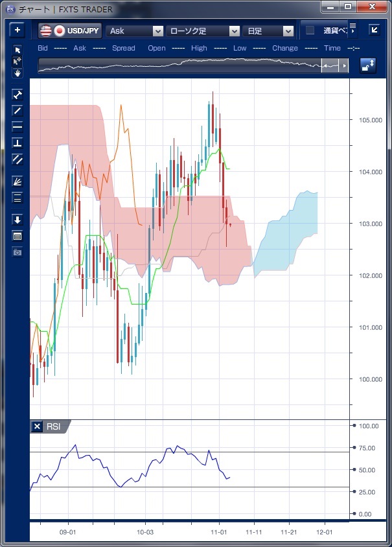
Task: Select the hand pan tool
Action: point(17,73)
